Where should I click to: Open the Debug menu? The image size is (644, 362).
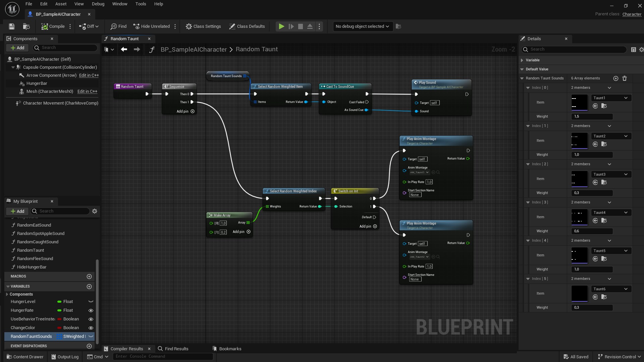98,4
